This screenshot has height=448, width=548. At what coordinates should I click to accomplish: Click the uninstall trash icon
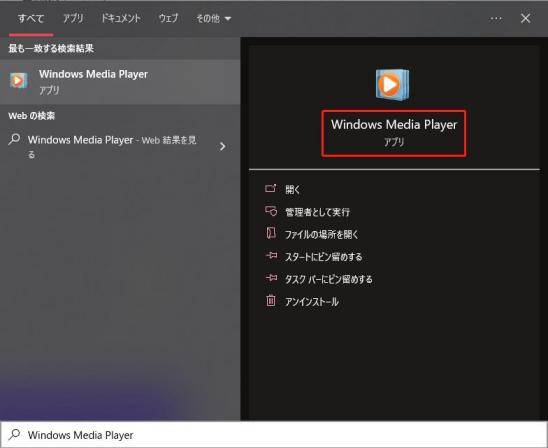[271, 301]
